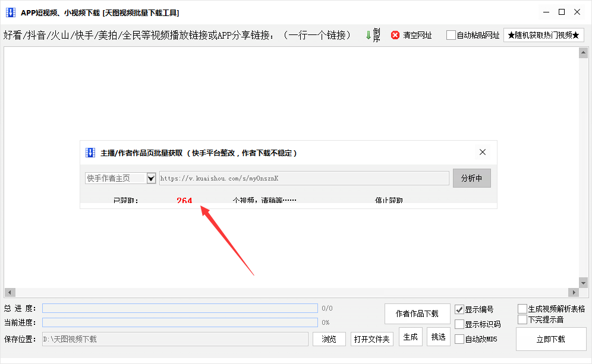Screen dimensions: 592x364
Task: Click the 停止获取 link in the dialog
Action: tap(389, 200)
